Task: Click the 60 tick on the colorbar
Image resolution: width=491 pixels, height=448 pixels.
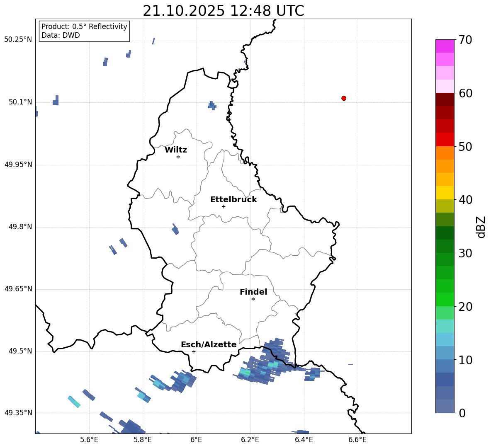Action: pos(465,93)
